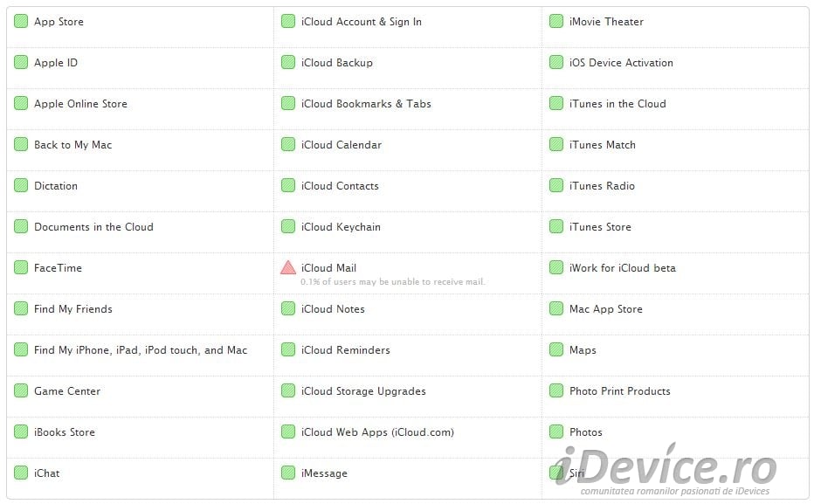Click the red warning triangle beside iCloud Mail

[x=288, y=268]
